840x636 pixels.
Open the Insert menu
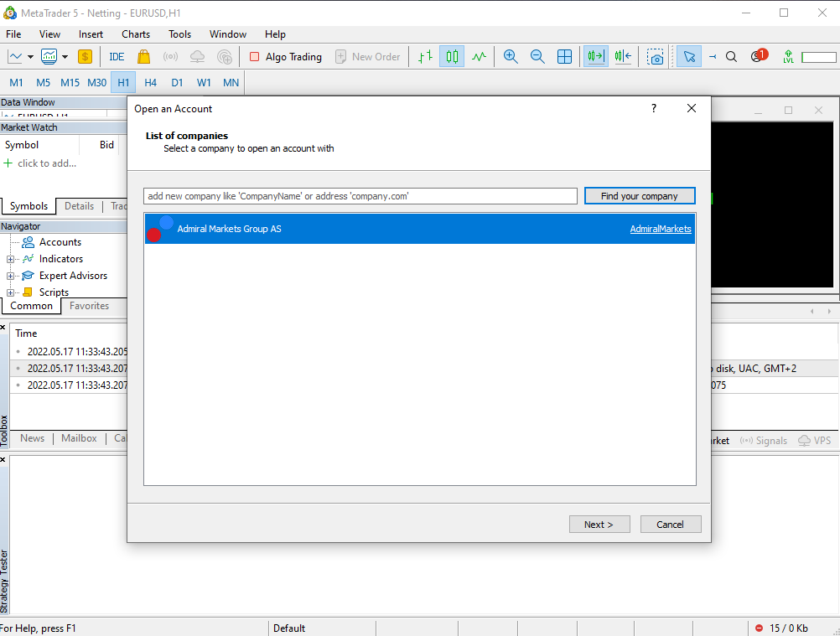point(91,34)
